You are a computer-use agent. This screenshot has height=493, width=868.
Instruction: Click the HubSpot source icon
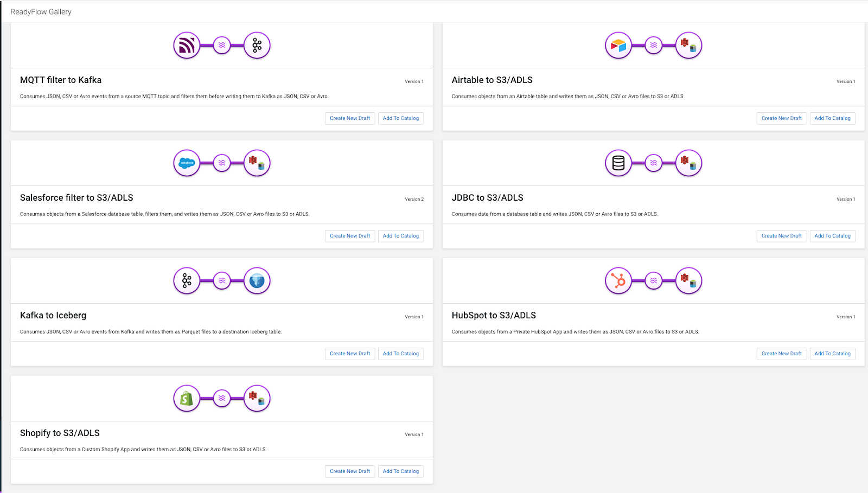pyautogui.click(x=618, y=281)
